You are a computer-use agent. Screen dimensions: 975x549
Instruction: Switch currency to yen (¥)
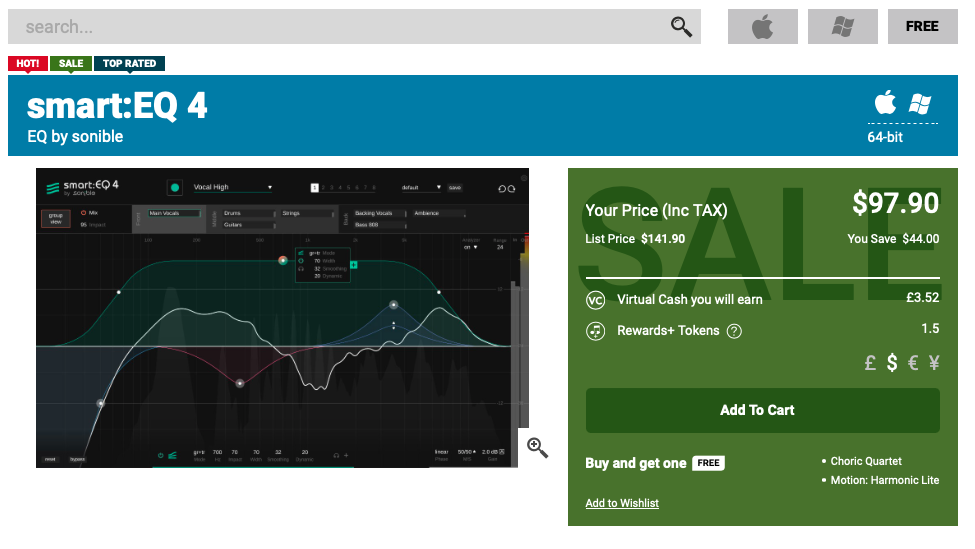click(933, 362)
